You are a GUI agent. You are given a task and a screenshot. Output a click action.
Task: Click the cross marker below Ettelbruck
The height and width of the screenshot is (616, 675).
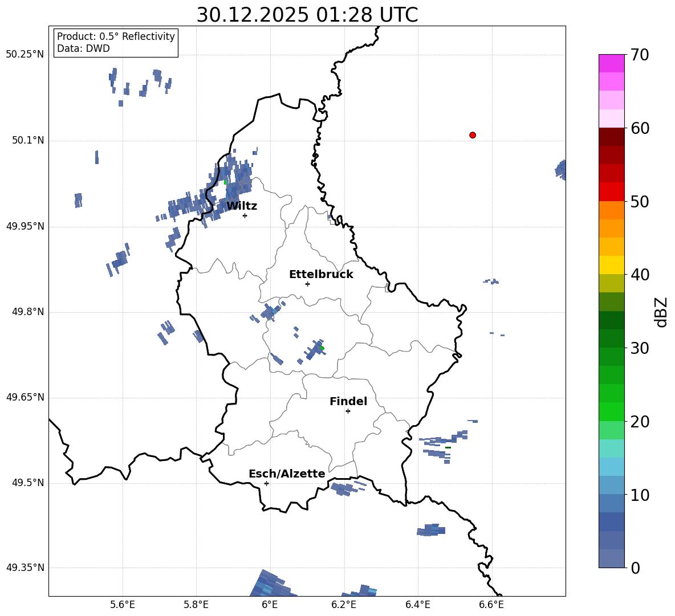click(307, 284)
